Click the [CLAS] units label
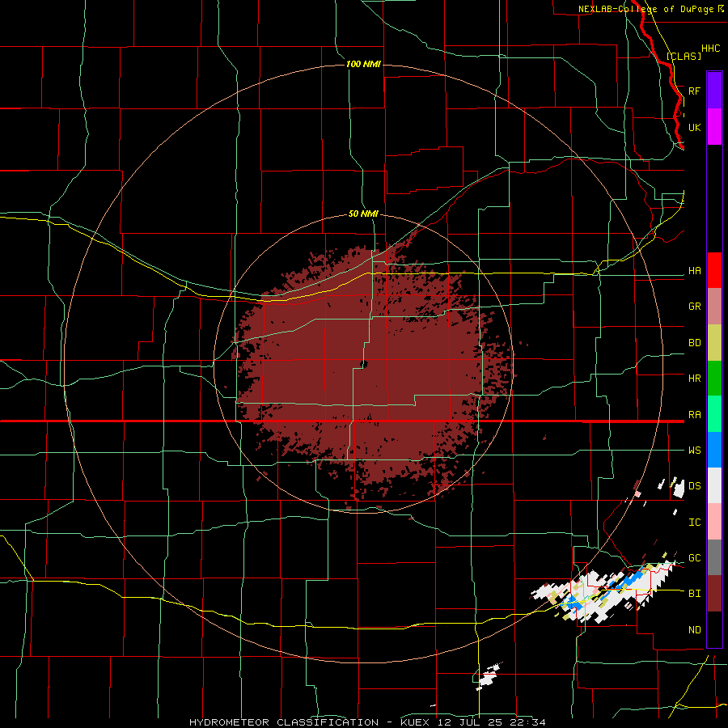 pyautogui.click(x=684, y=56)
